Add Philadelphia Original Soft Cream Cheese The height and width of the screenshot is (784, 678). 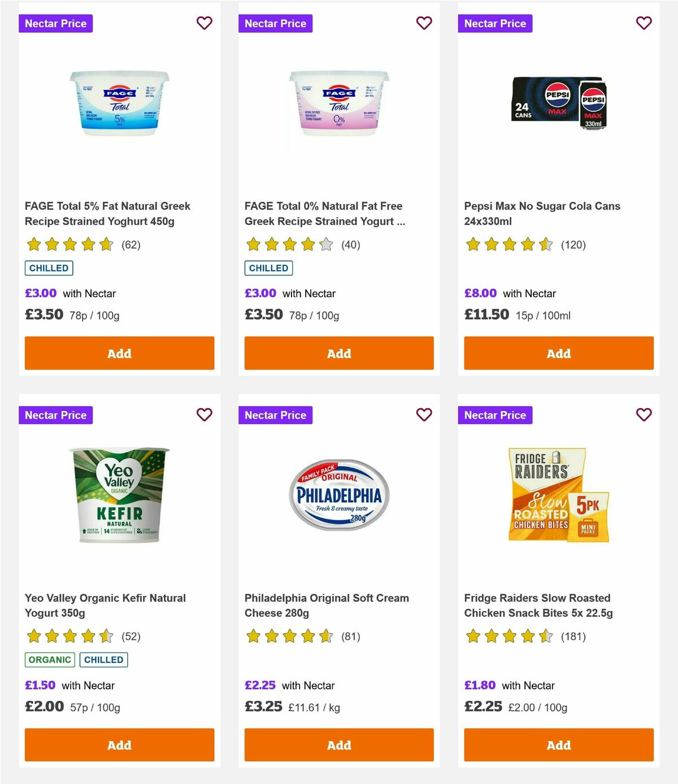point(338,745)
